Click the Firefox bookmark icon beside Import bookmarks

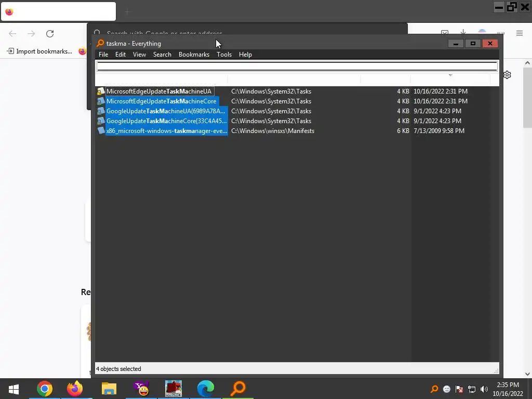[82, 51]
